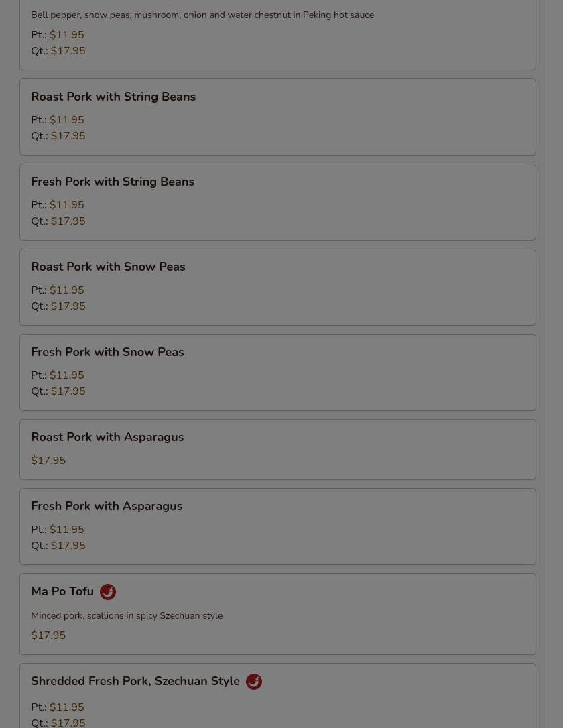563x728 pixels.
Task: Choose the Fresh Pork with Snow Peas card
Action: point(277,372)
